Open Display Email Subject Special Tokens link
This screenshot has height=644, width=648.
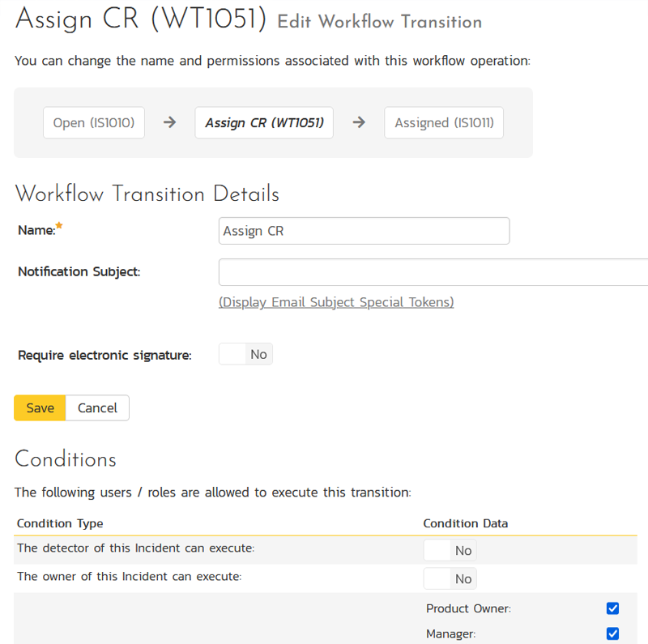pos(336,302)
